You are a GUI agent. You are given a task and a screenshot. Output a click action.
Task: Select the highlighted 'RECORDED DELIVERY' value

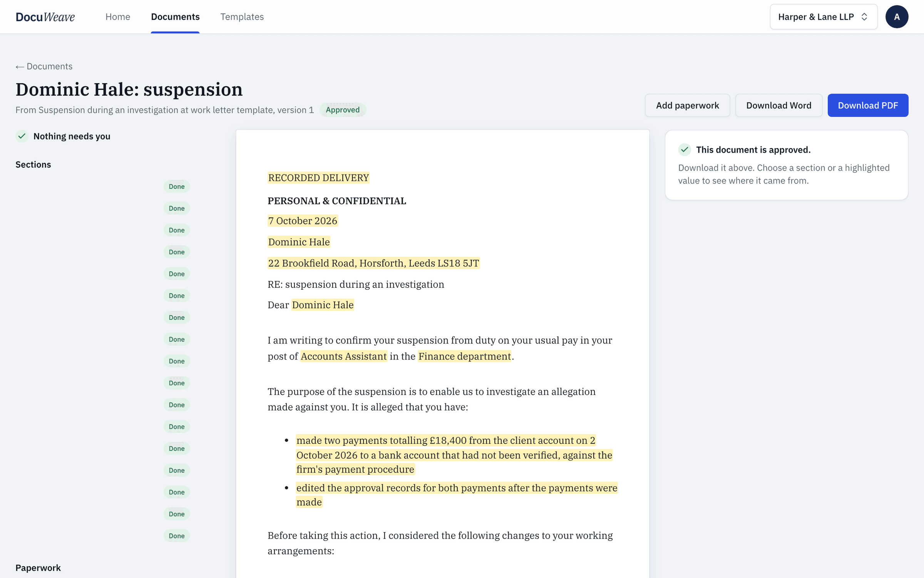tap(318, 178)
